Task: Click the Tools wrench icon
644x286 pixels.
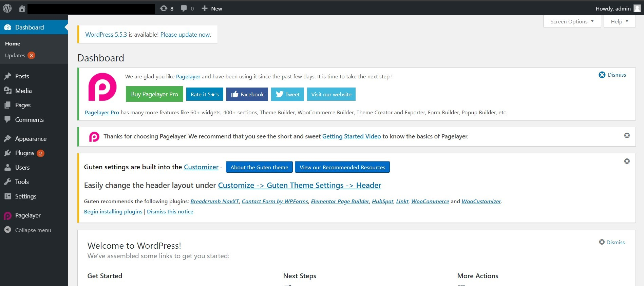Action: (x=7, y=182)
